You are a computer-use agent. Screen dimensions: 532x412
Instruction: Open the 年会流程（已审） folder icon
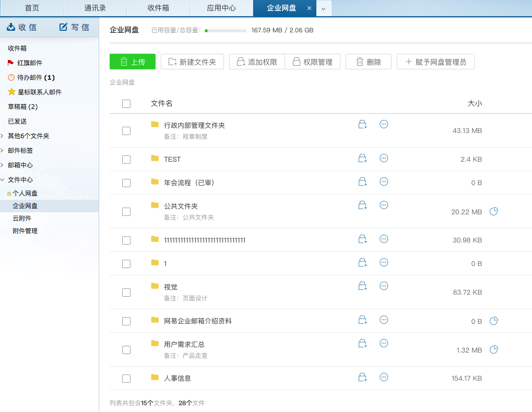coord(155,181)
